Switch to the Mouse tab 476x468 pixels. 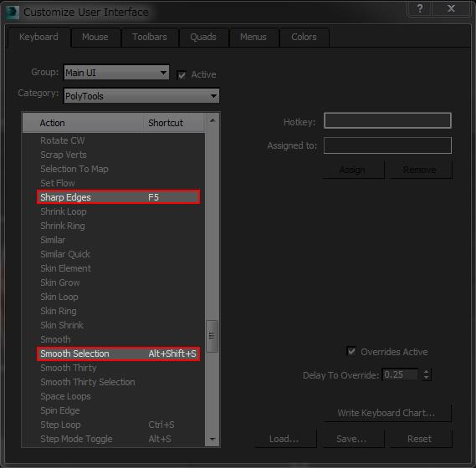[95, 37]
